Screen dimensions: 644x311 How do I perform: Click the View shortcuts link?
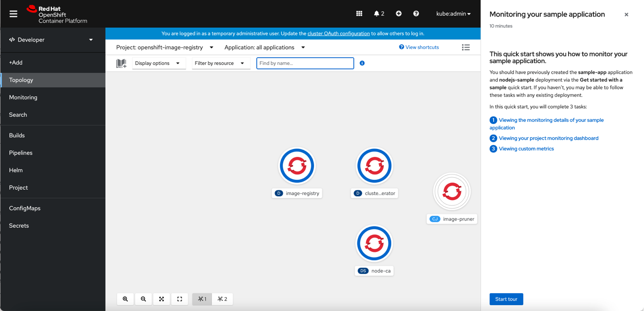419,47
